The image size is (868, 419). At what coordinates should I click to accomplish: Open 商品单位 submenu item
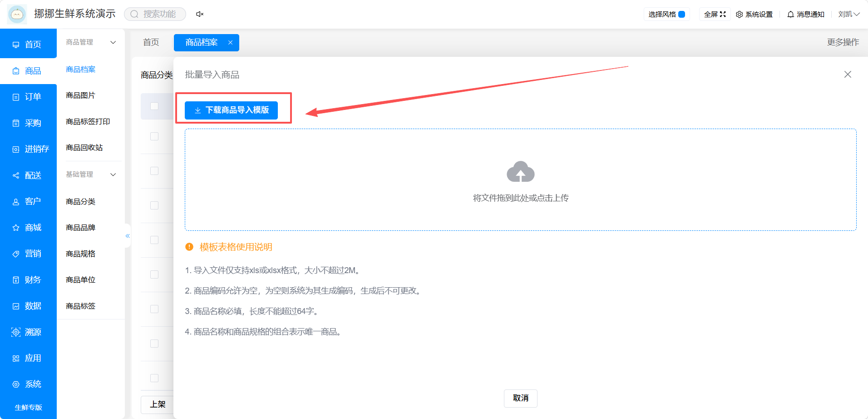pyautogui.click(x=81, y=280)
